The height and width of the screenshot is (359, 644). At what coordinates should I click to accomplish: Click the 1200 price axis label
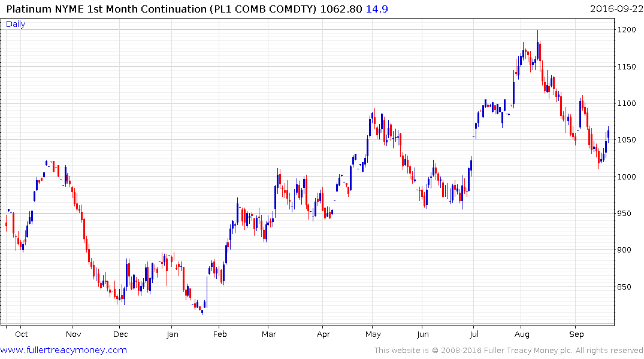pos(627,30)
